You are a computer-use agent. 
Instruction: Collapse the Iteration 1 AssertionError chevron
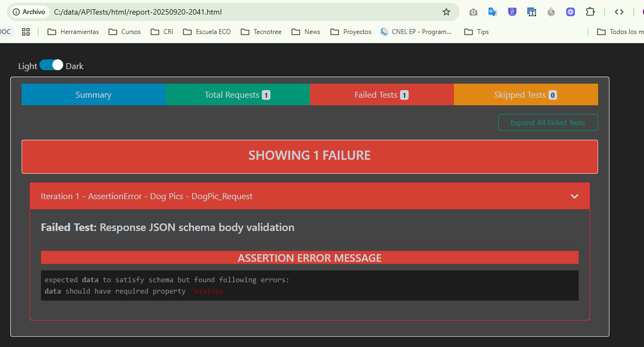coord(574,196)
